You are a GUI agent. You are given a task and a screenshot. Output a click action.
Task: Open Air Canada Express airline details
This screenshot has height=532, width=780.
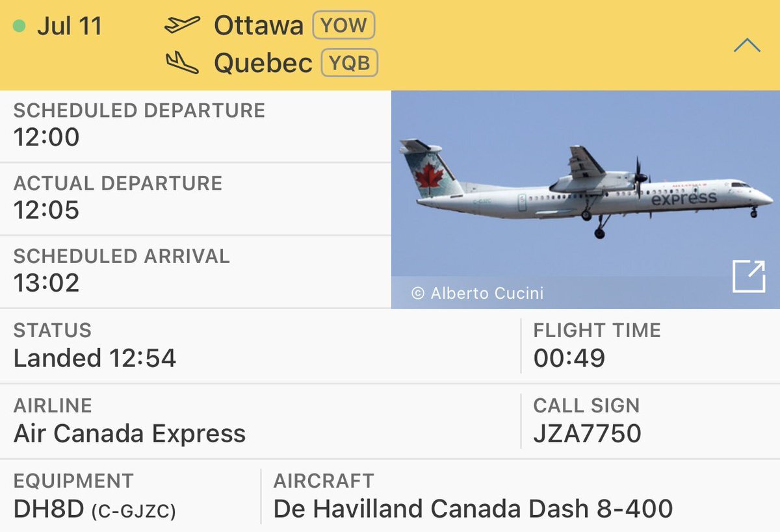[x=129, y=434]
